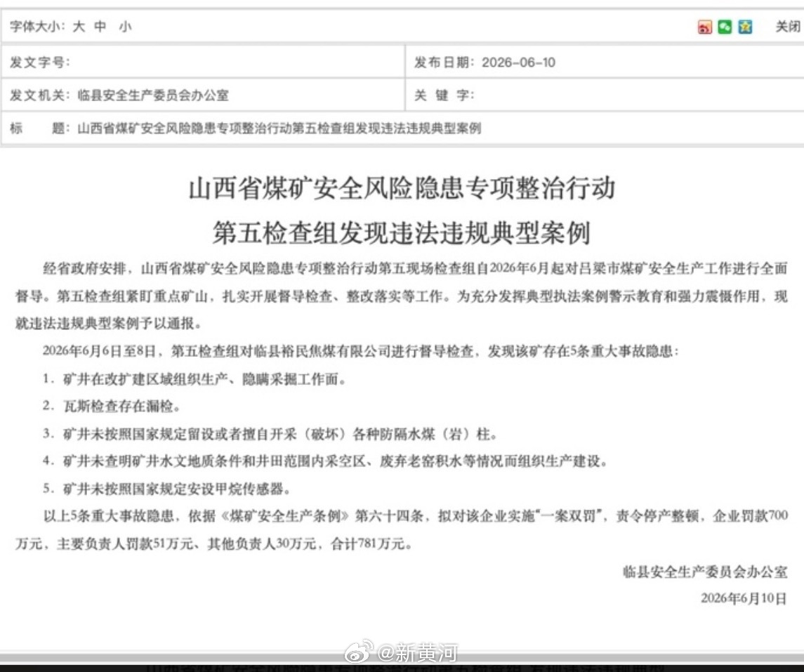Screen dimensions: 804x672
Task: Set font size to 小
Action: 125,27
